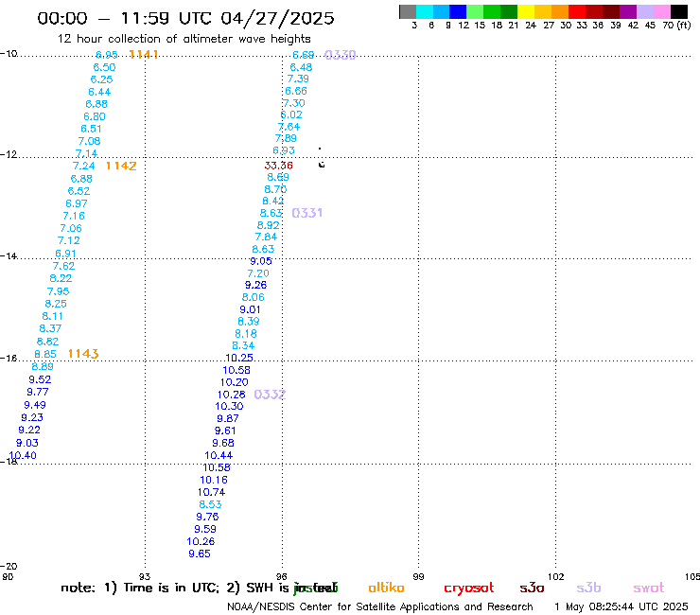This screenshot has width=700, height=615.
Task: Click the wave height reading 7.39
Action: tap(298, 79)
